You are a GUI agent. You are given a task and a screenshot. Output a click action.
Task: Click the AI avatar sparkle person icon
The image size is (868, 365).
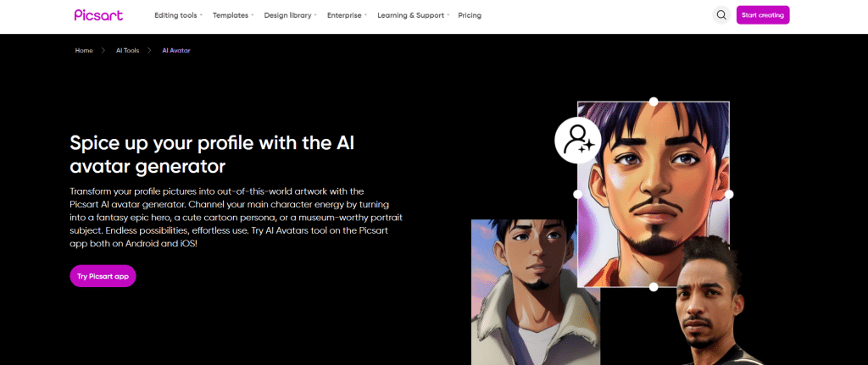[578, 141]
